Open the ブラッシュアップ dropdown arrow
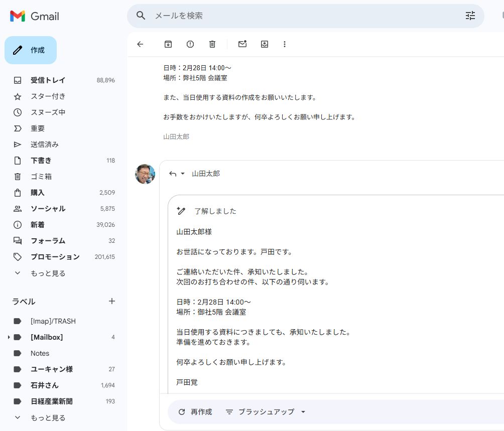Screen dimensions: 504x431 [303, 411]
